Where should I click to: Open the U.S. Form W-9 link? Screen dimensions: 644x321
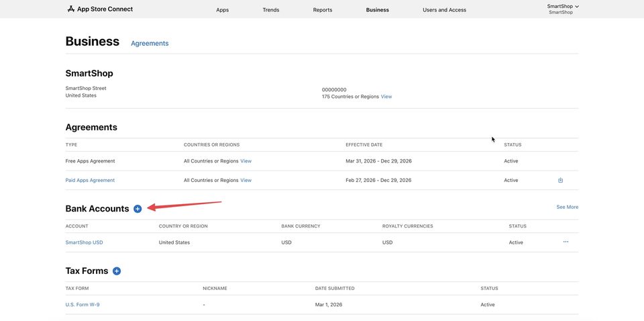coord(82,305)
